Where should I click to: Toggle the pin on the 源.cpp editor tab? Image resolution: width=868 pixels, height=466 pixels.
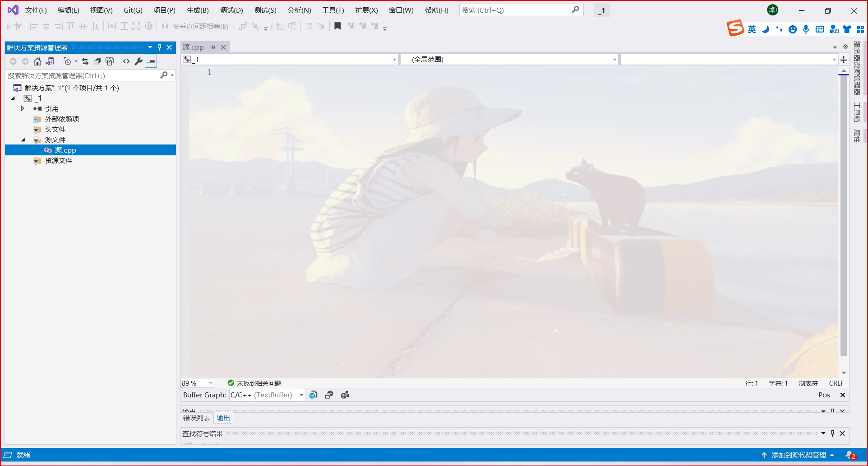point(212,47)
